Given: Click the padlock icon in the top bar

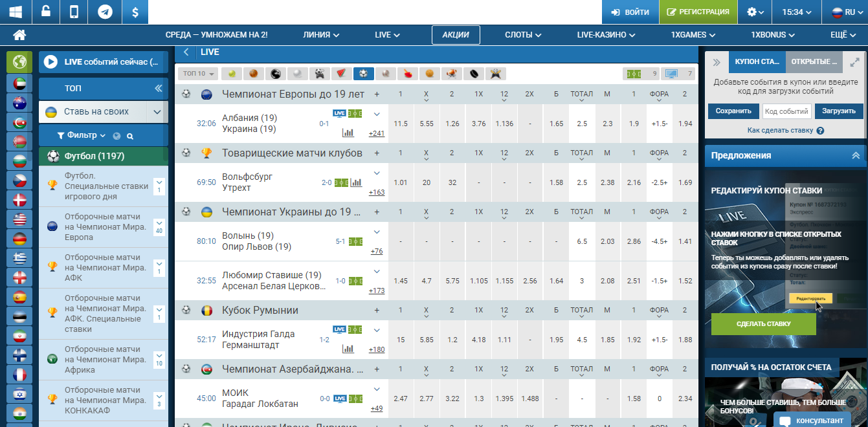Looking at the screenshot, I should click(45, 12).
